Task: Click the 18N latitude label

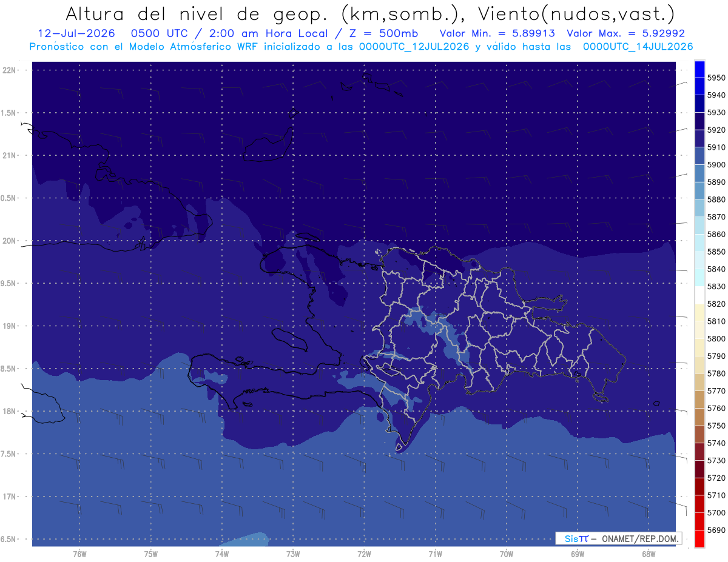Action: click(10, 411)
